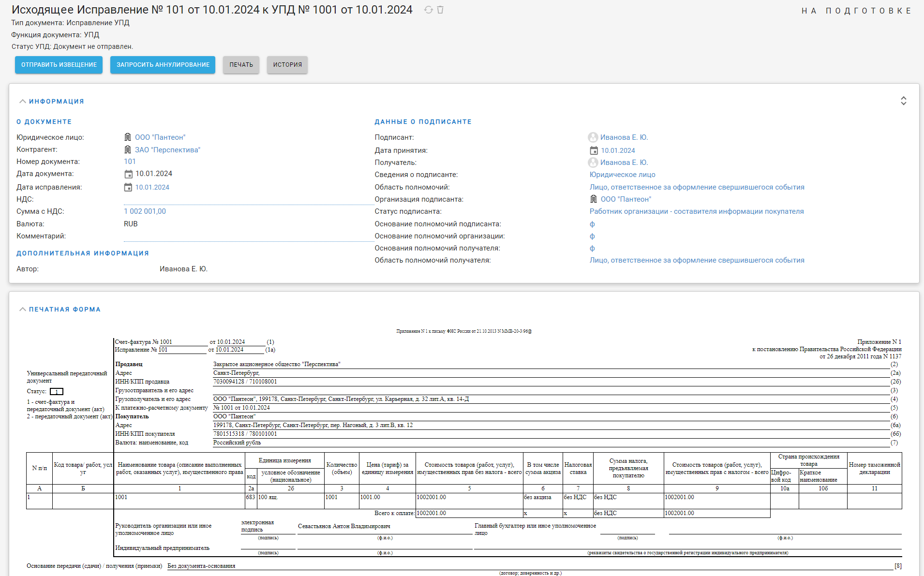Click Дата принятия date 10.01.2024
Viewport: 924px width, 576px height.
point(618,150)
